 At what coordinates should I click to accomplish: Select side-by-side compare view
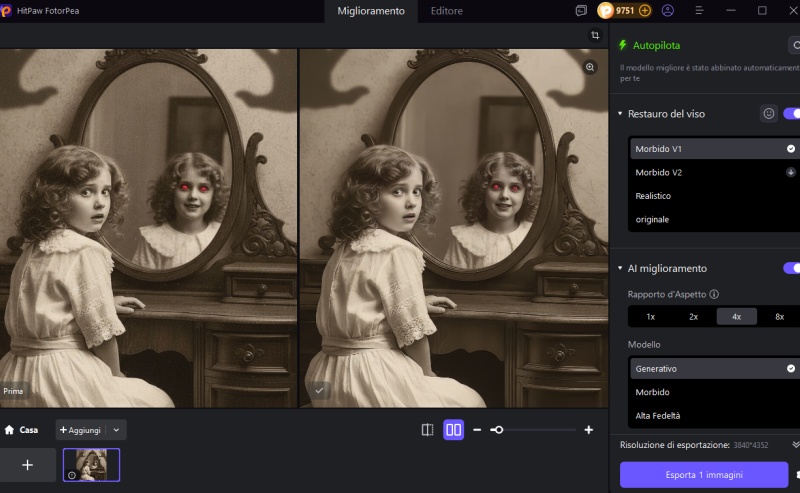coord(454,430)
